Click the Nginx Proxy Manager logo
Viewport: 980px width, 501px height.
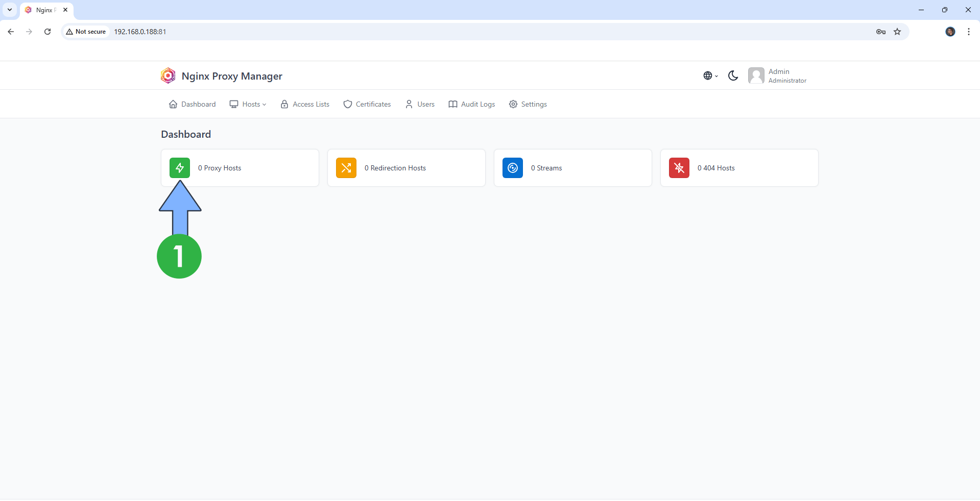click(168, 75)
